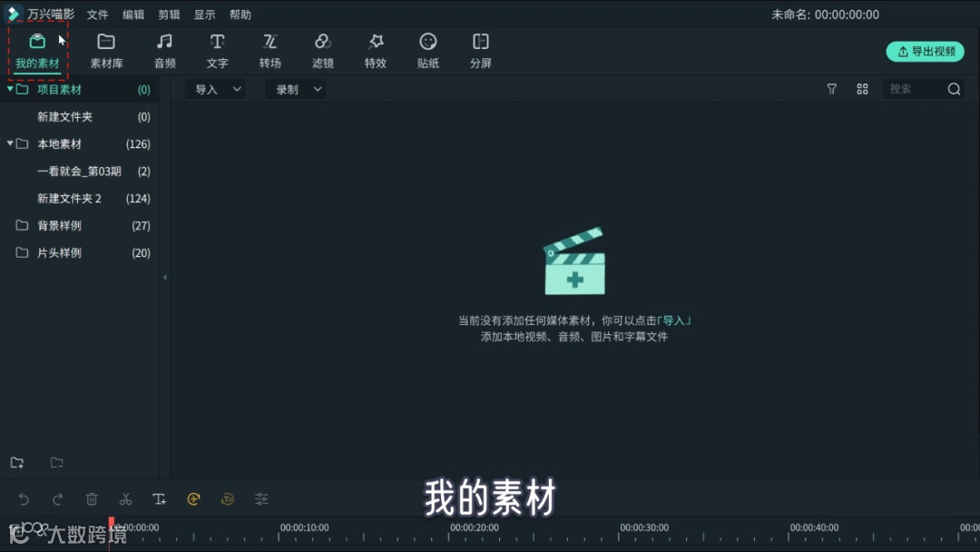Open the 导入 (Import) dropdown arrow

pos(236,89)
